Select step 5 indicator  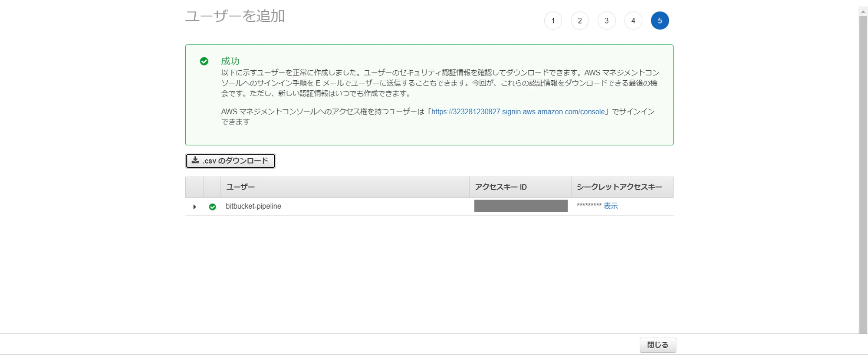coord(660,20)
